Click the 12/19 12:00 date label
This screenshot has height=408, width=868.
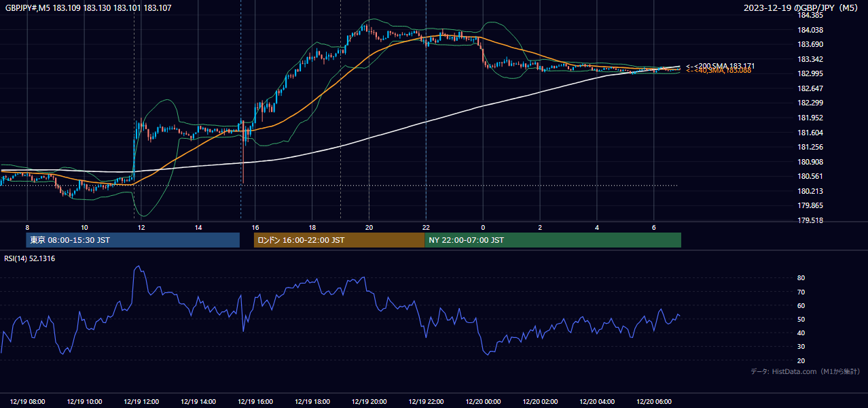tap(141, 402)
